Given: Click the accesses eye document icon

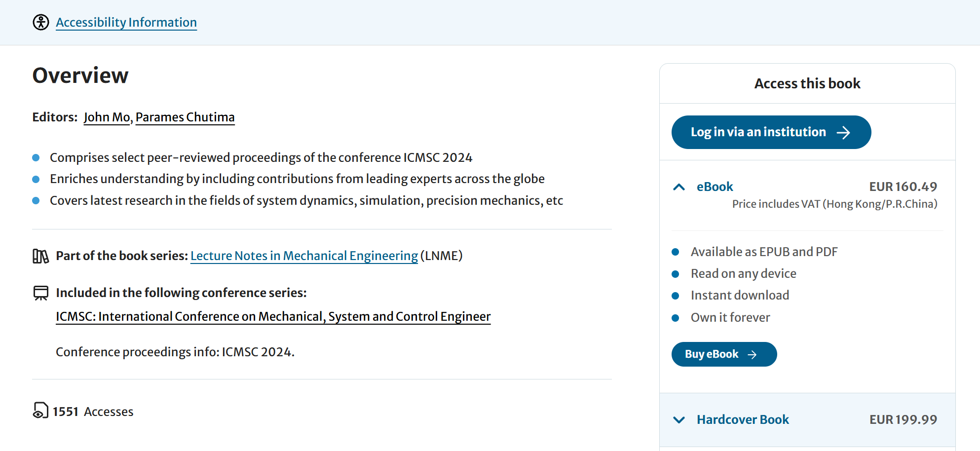Looking at the screenshot, I should (x=40, y=411).
